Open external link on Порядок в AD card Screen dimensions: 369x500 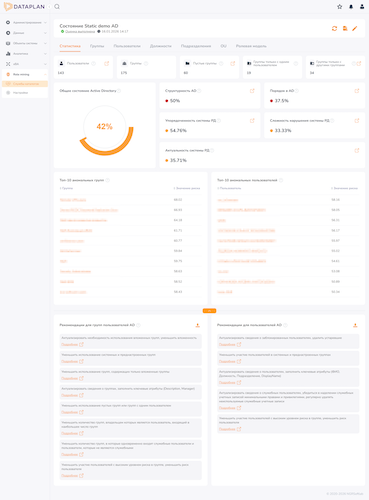tap(357, 91)
